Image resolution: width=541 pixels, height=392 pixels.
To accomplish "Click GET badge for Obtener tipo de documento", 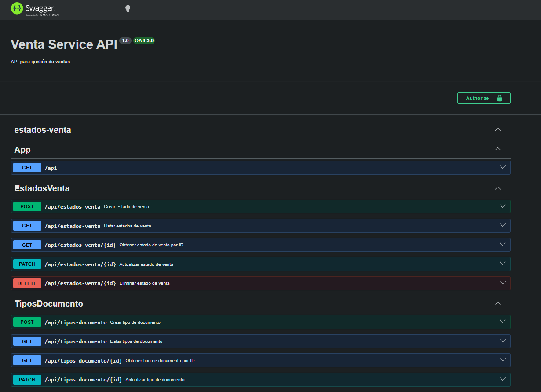I will point(27,360).
